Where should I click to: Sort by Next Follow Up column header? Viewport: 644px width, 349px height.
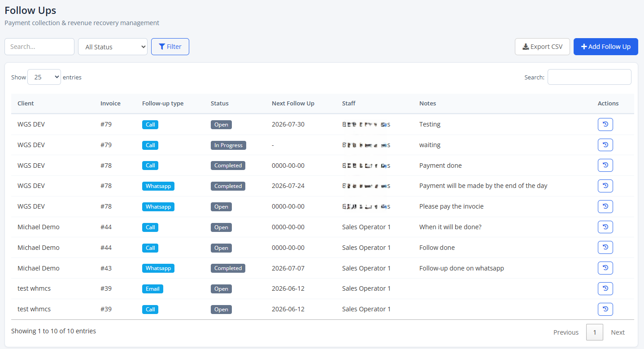pyautogui.click(x=293, y=103)
